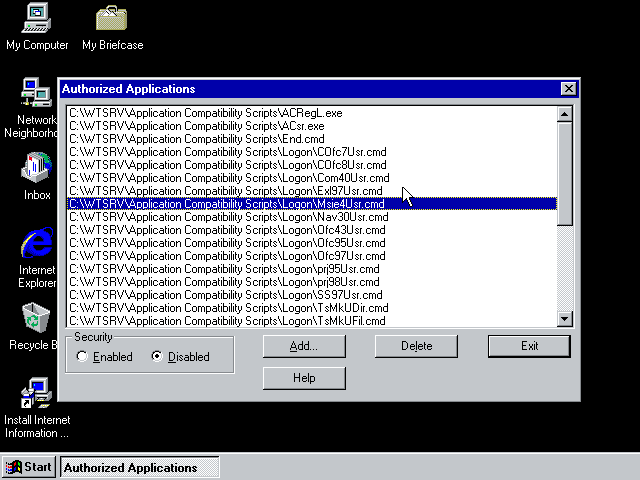Click the Exit button
The image size is (640, 480).
click(529, 346)
